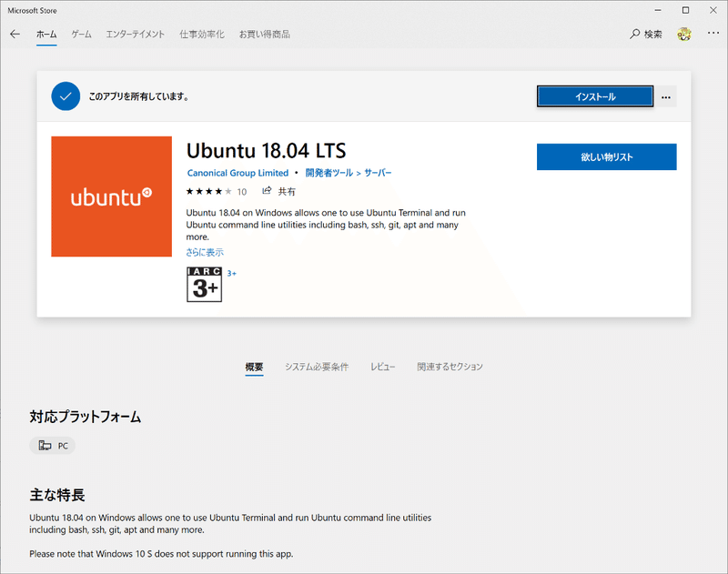This screenshot has height=574, width=728.
Task: Click the Ubuntu 18.04 LTS title
Action: (x=266, y=151)
